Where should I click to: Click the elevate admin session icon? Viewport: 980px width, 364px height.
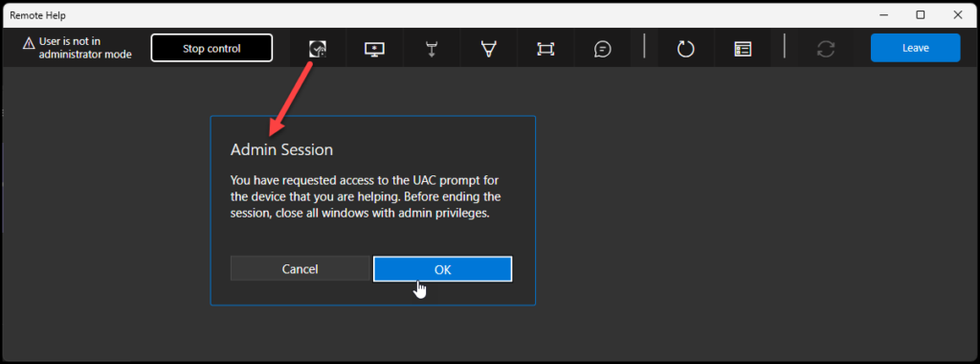point(318,49)
